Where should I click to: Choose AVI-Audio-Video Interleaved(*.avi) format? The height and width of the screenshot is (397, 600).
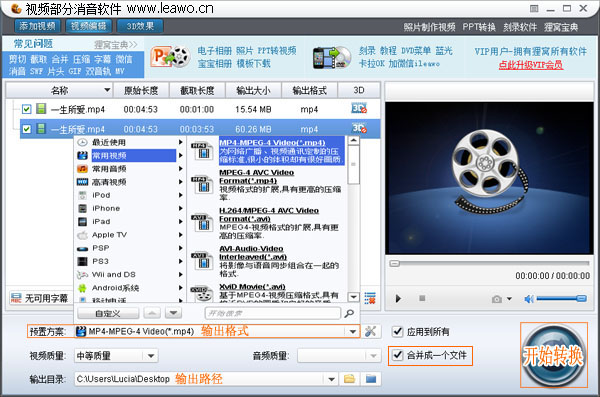(280, 261)
